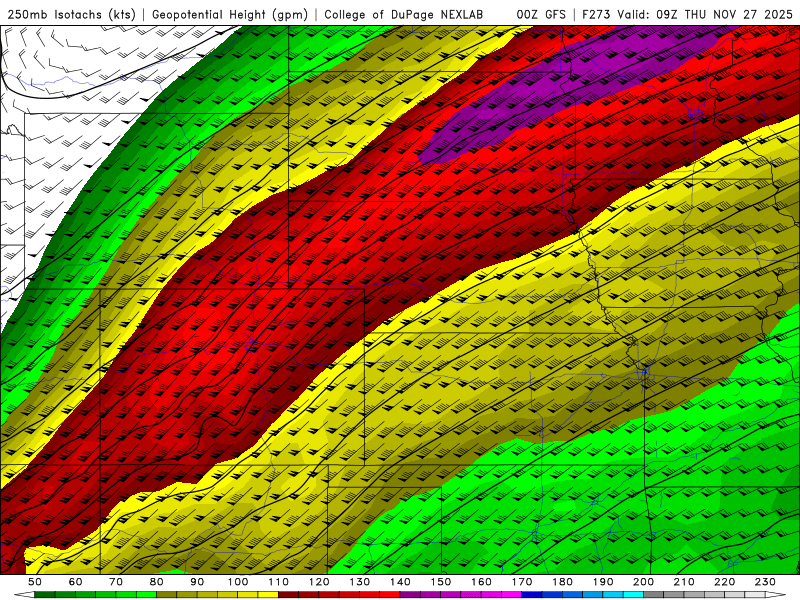
Task: Click the "Geopotential Height (gpm)" label
Action: [230, 15]
